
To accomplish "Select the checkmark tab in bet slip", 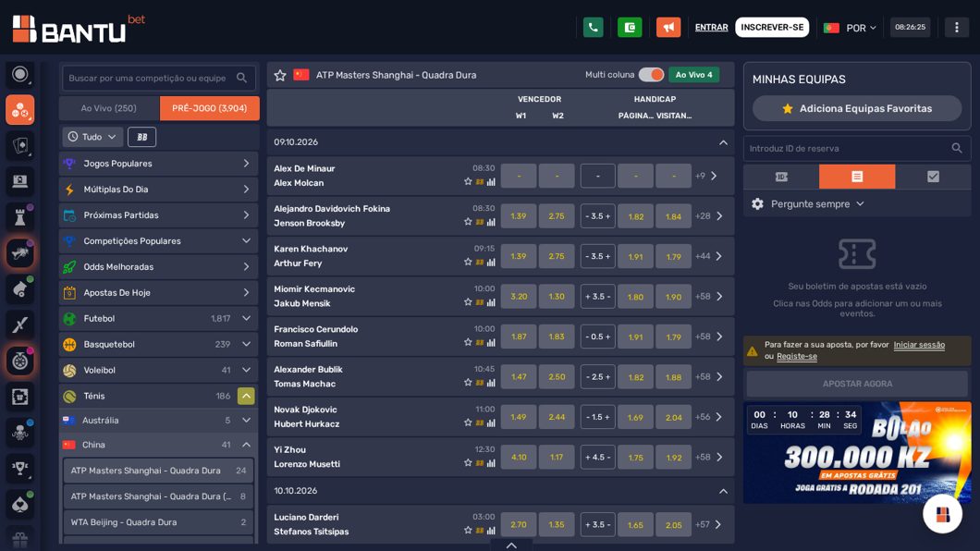I will (933, 177).
